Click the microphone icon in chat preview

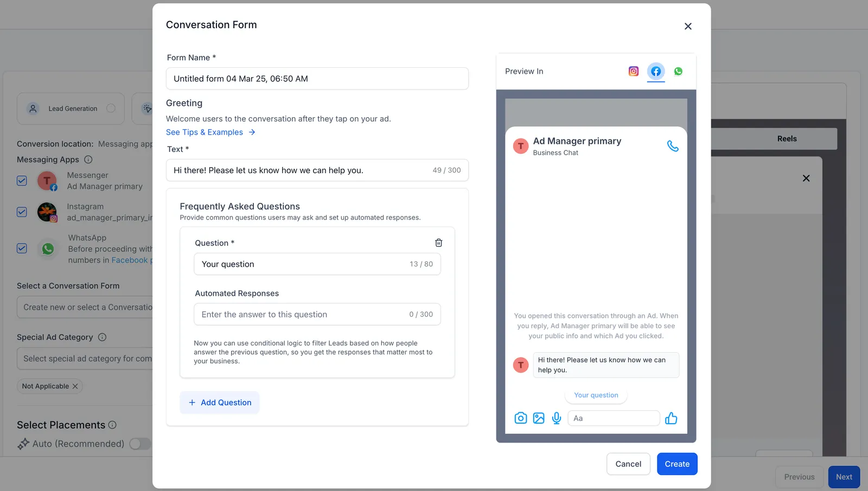557,418
